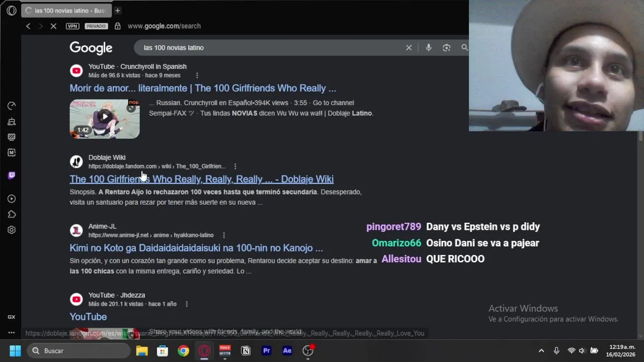
Task: Click the system tray microphone icon
Action: coord(556,351)
